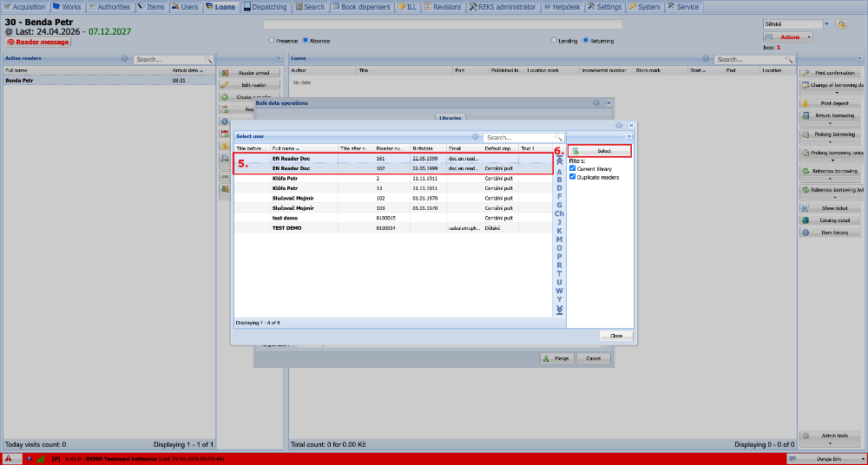Image resolution: width=868 pixels, height=465 pixels.
Task: Select the Absence radio button
Action: [305, 41]
